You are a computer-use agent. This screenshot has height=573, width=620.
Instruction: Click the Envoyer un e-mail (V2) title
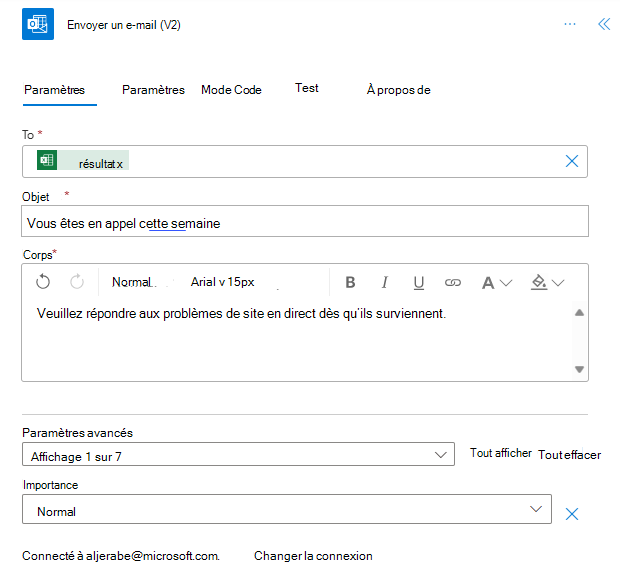pos(124,25)
